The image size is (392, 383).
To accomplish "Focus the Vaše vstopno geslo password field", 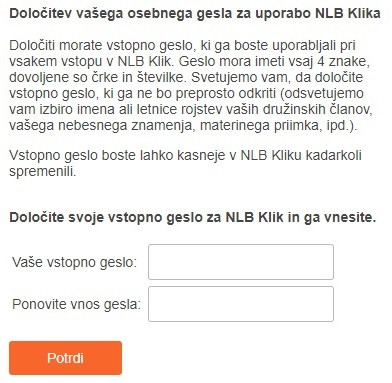I will pos(241,262).
